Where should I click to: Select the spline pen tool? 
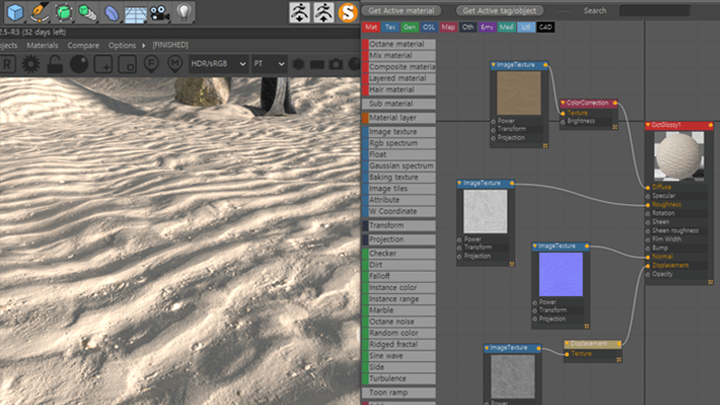pyautogui.click(x=39, y=12)
